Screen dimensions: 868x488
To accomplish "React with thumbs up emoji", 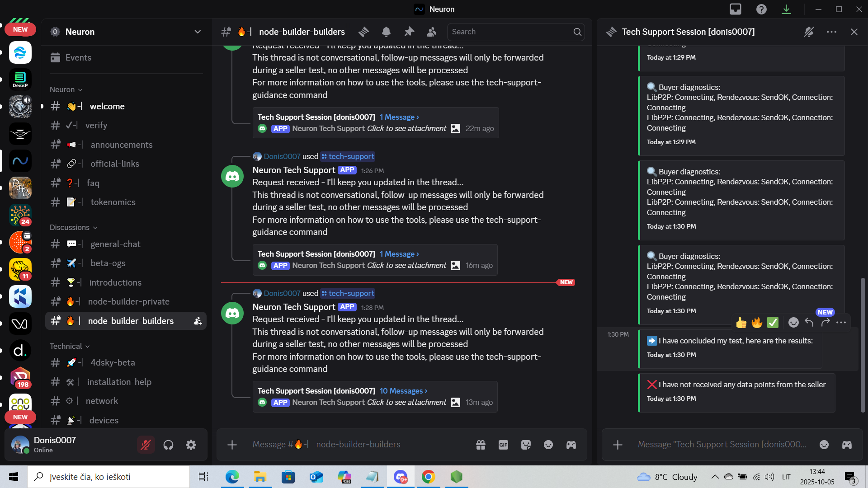I will tap(741, 322).
